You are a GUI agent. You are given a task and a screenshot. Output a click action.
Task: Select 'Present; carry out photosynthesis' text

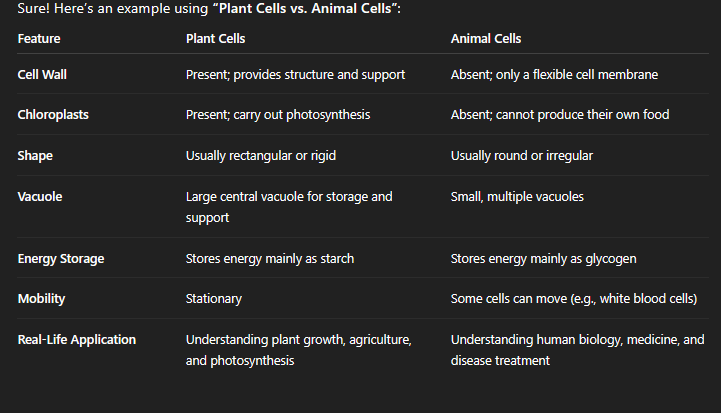click(x=278, y=115)
